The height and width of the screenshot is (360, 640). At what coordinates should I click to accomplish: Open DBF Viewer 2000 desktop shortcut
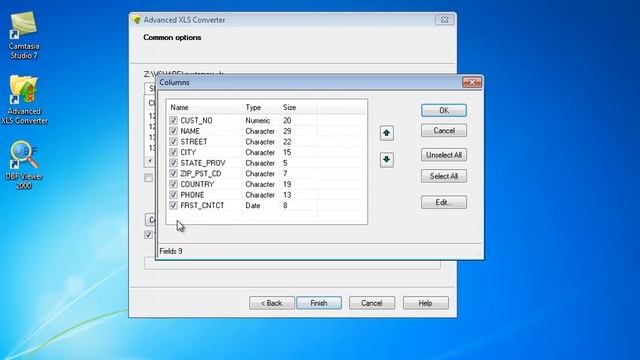click(x=24, y=165)
